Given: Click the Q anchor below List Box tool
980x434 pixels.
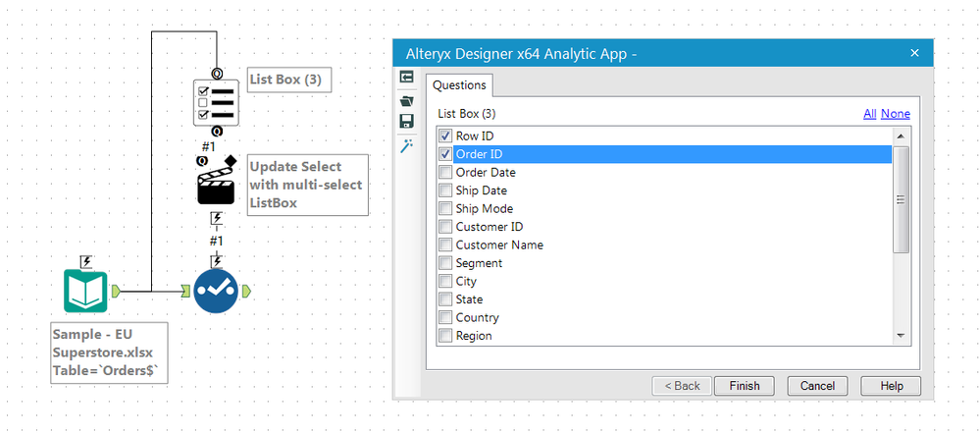Looking at the screenshot, I should coord(216,132).
